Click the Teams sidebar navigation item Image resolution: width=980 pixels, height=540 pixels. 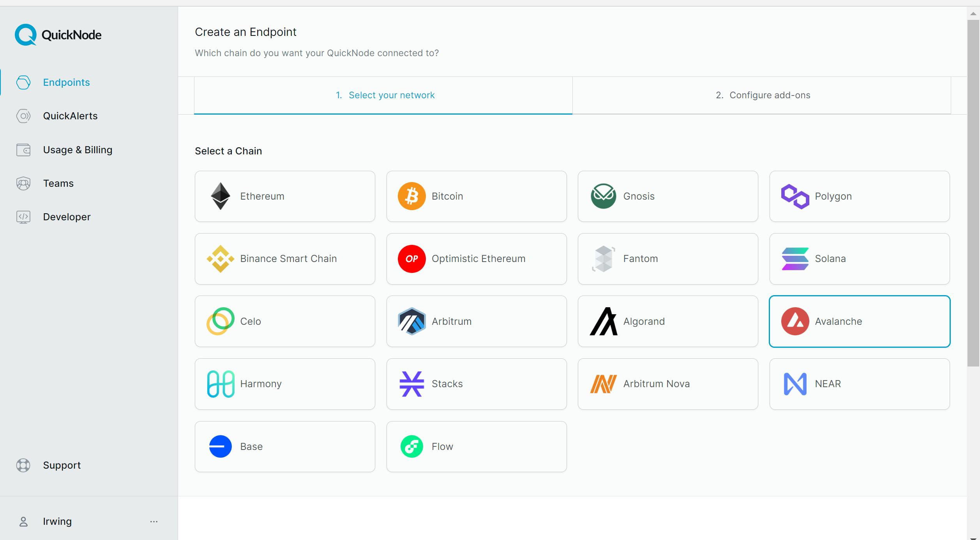pos(58,183)
